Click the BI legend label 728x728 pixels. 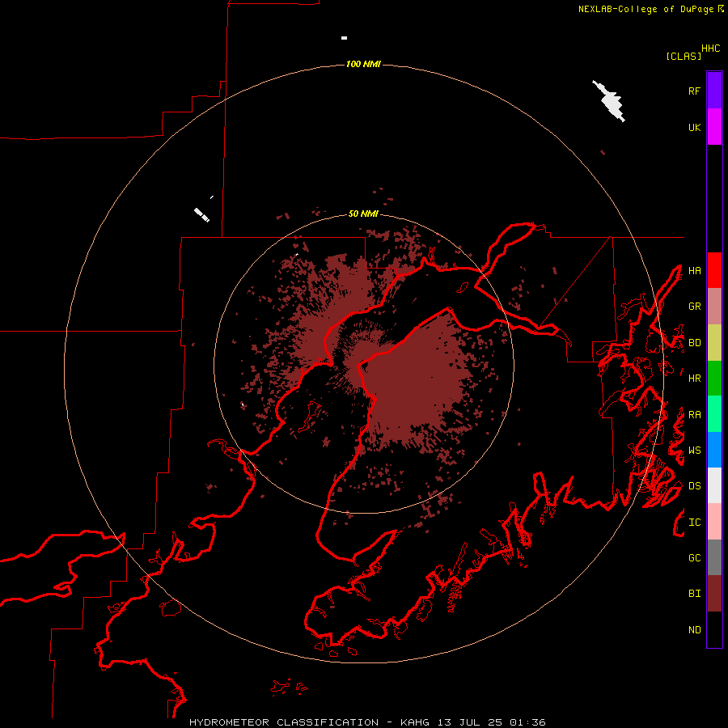pos(694,594)
